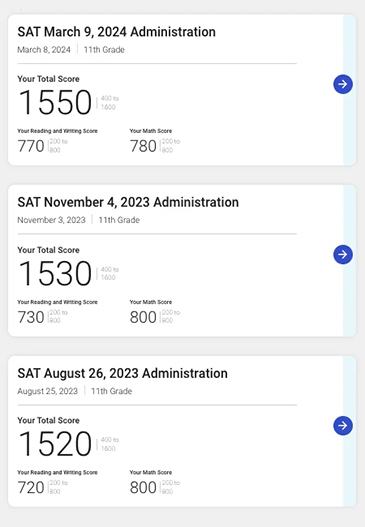Click the 1530 total score
The image size is (365, 527).
pyautogui.click(x=55, y=273)
